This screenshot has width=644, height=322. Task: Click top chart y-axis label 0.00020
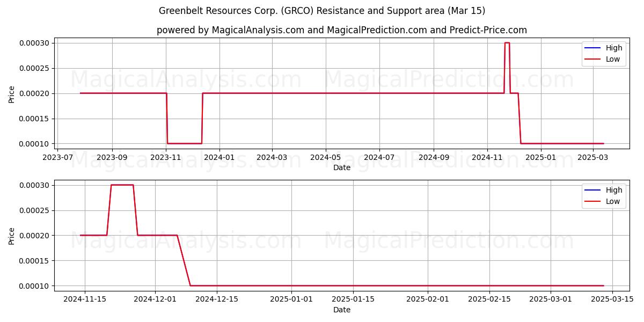[34, 93]
